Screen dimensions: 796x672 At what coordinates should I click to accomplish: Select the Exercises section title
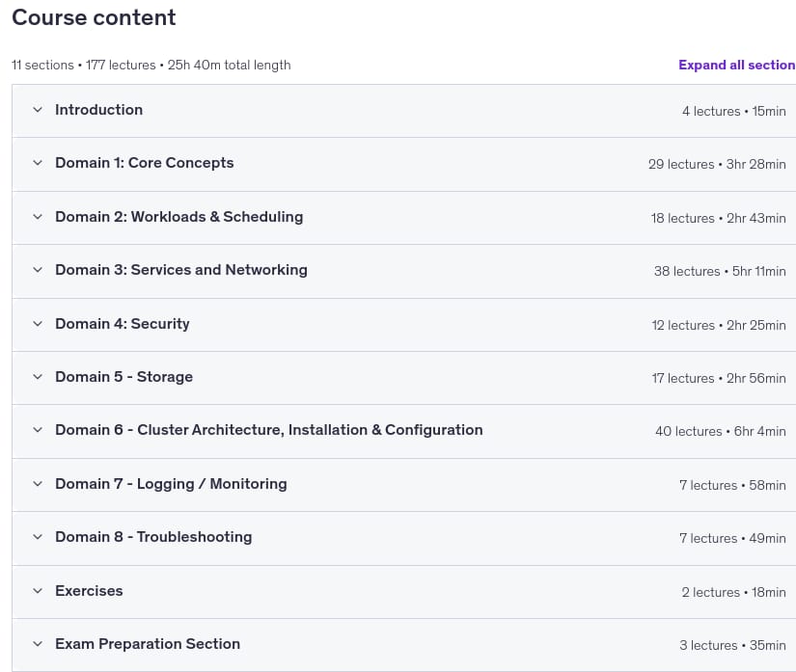[x=89, y=591]
